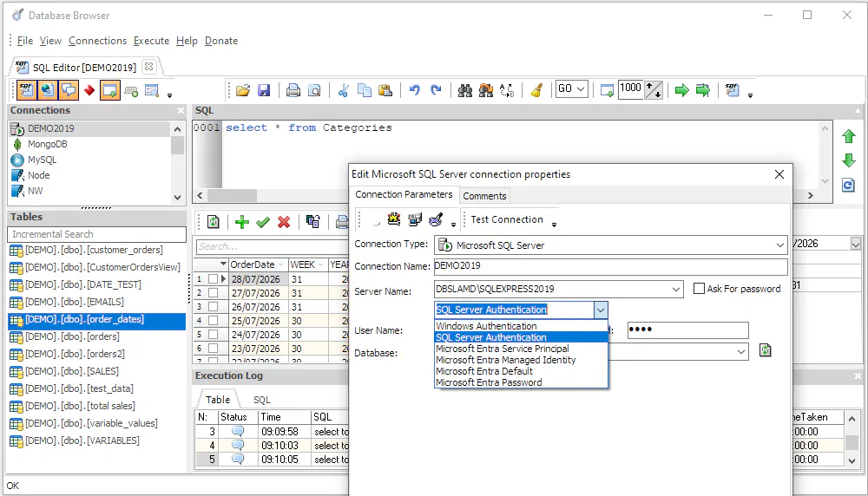Screen dimensions: 868x496
Task: Click the red X cancel-edit icon
Action: click(284, 222)
